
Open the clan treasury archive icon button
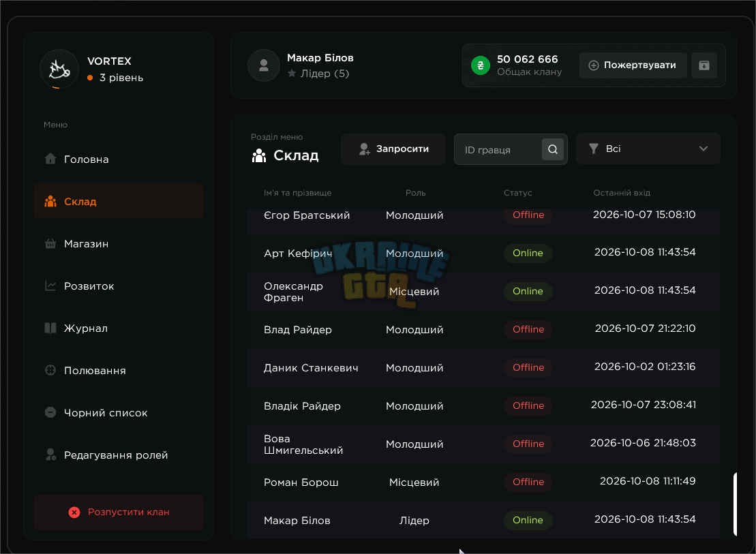pos(704,65)
